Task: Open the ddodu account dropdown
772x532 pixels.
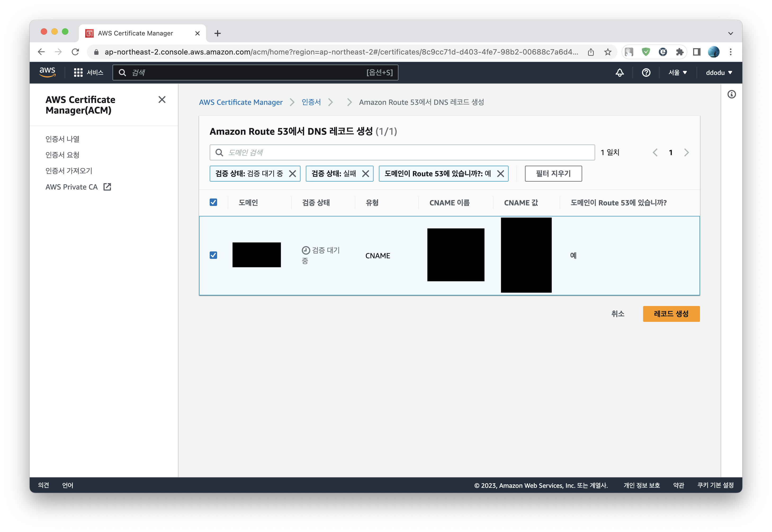Action: pos(719,72)
